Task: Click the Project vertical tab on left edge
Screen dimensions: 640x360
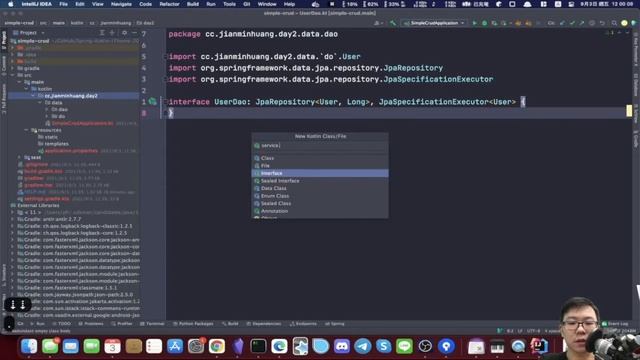Action: tap(4, 40)
